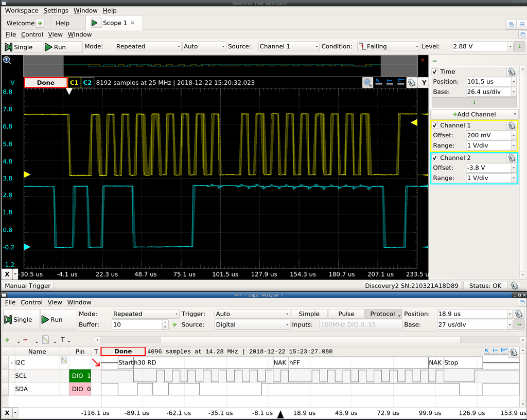
Task: Open quick measure cursor tool in scope plot
Action: point(378,82)
